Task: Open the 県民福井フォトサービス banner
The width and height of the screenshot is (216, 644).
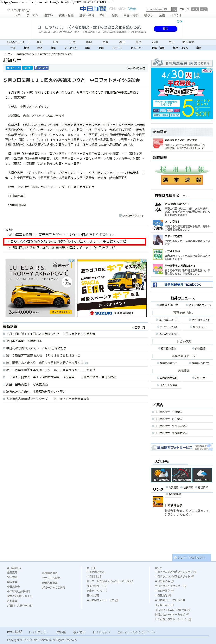Action: [182, 447]
